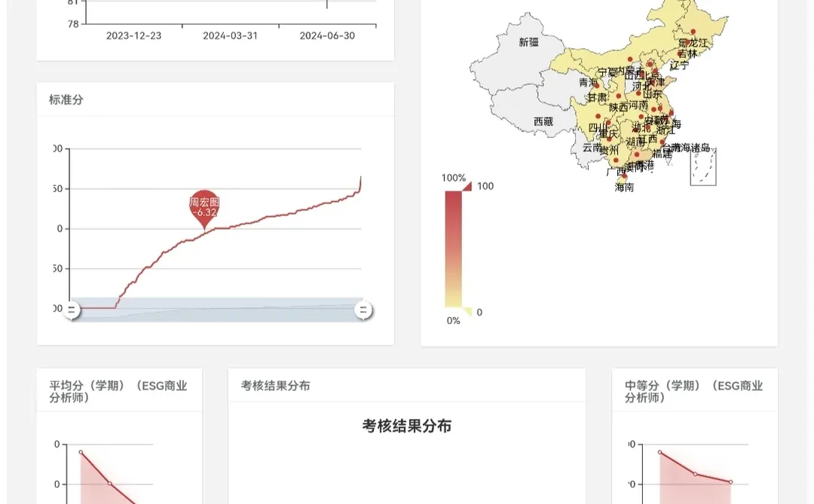Click the 标准分 panel title
814x504 pixels.
66,99
